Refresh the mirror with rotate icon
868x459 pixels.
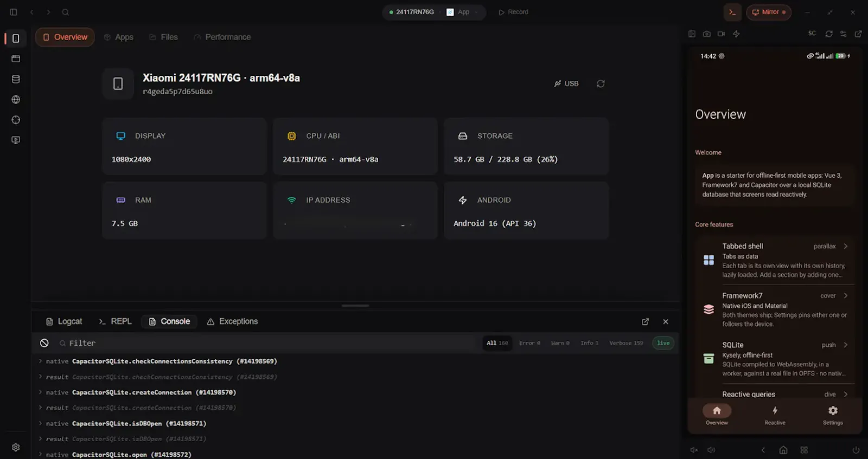click(x=829, y=34)
